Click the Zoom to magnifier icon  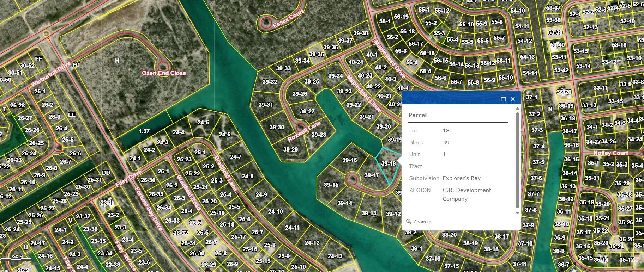click(x=409, y=222)
